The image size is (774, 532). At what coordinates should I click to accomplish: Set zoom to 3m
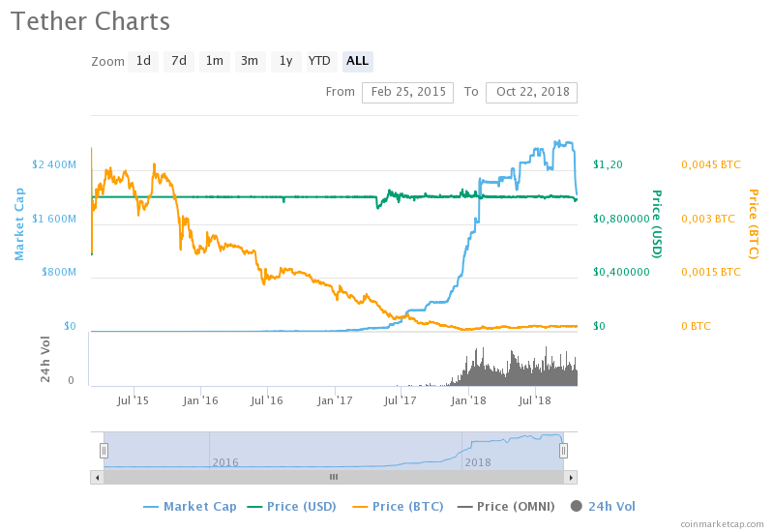[x=250, y=61]
